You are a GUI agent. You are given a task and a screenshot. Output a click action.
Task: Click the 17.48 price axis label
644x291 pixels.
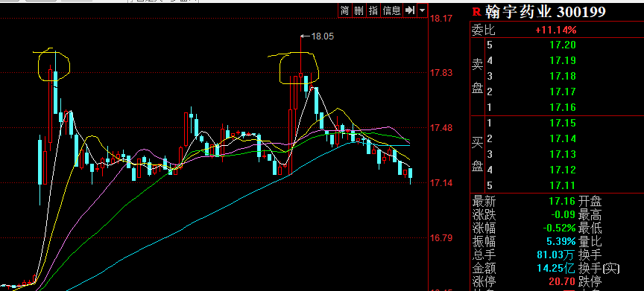point(441,128)
